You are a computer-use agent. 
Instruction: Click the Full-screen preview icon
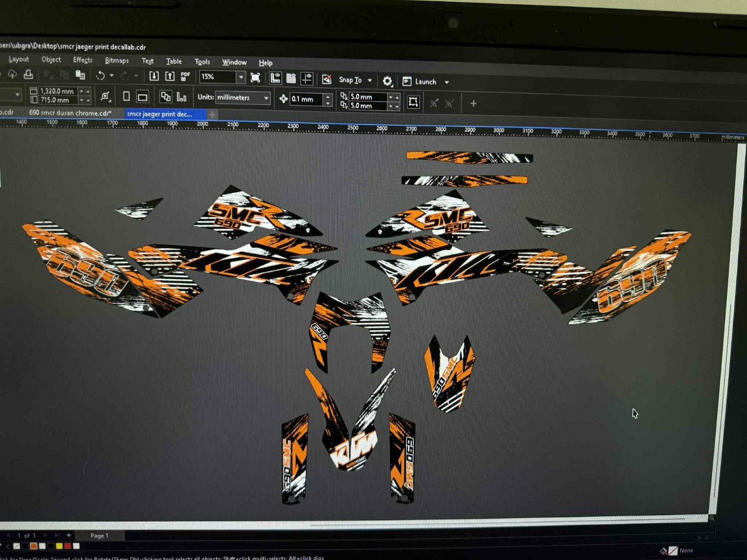pos(255,77)
